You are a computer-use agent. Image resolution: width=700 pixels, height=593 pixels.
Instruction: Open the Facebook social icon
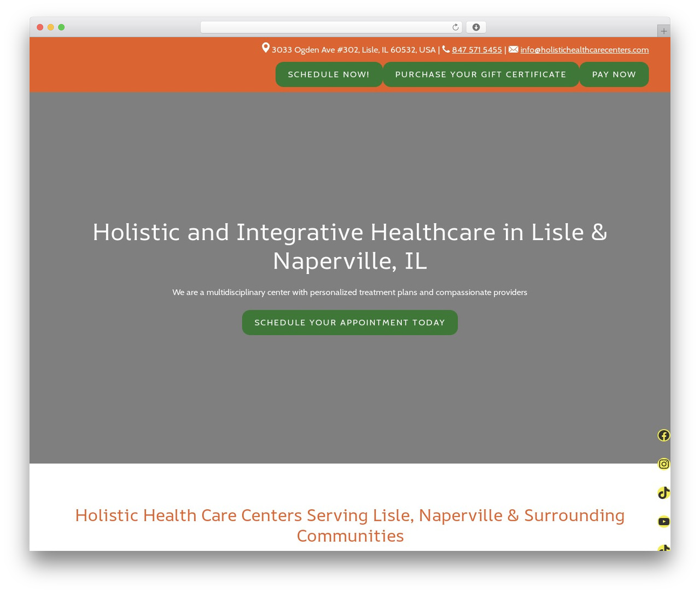point(663,435)
